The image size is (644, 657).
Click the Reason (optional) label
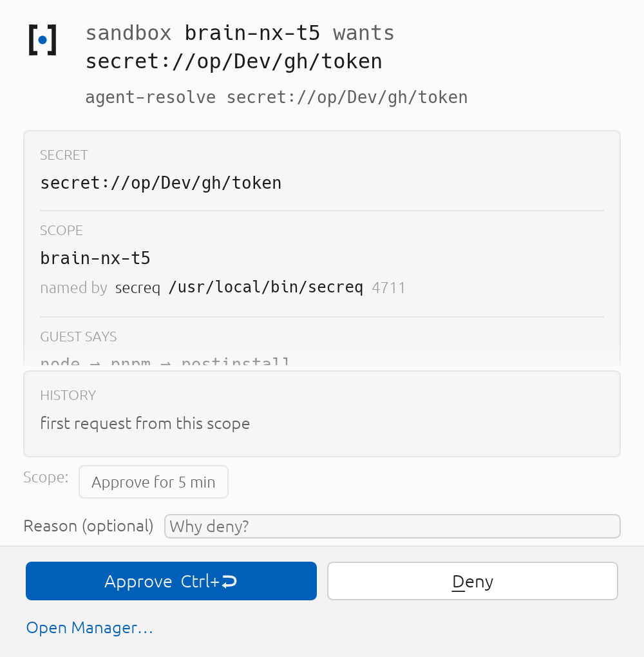[88, 526]
